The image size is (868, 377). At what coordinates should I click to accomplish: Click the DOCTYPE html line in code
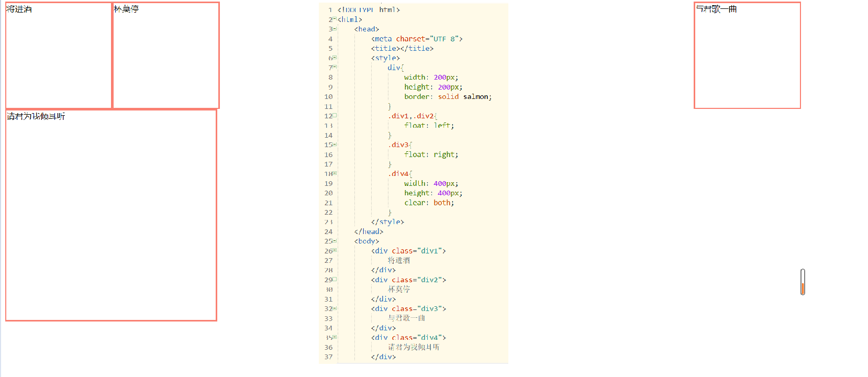pos(369,9)
